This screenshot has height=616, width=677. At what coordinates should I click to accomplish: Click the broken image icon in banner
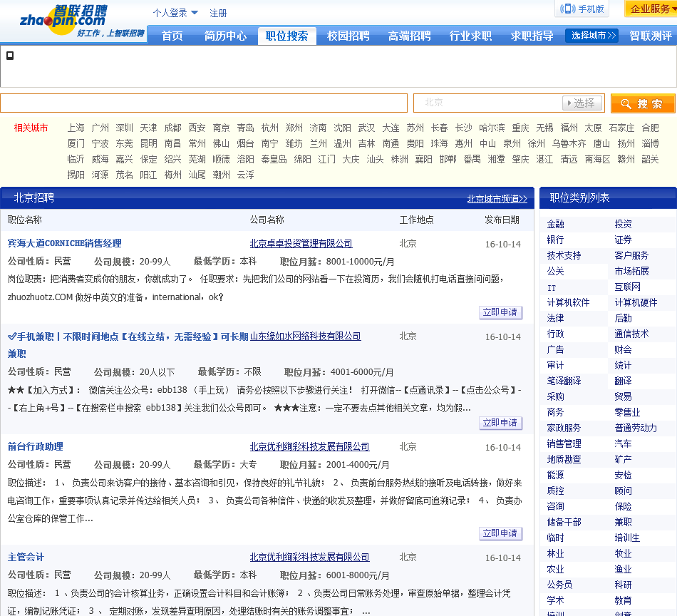[x=10, y=56]
